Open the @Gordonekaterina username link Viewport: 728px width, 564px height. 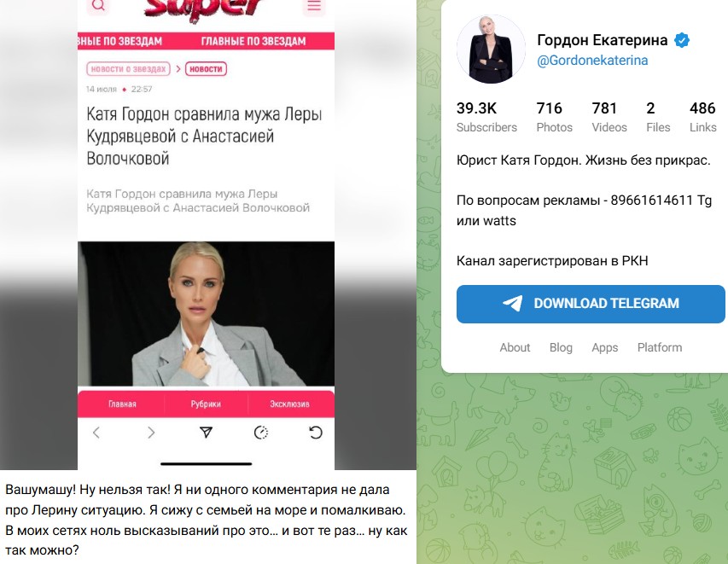click(x=592, y=61)
